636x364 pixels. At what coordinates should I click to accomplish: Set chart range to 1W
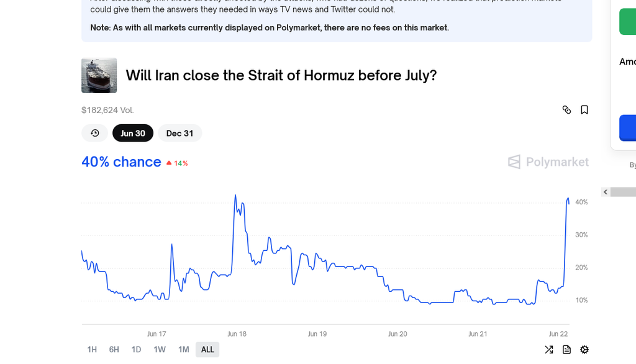(x=160, y=349)
